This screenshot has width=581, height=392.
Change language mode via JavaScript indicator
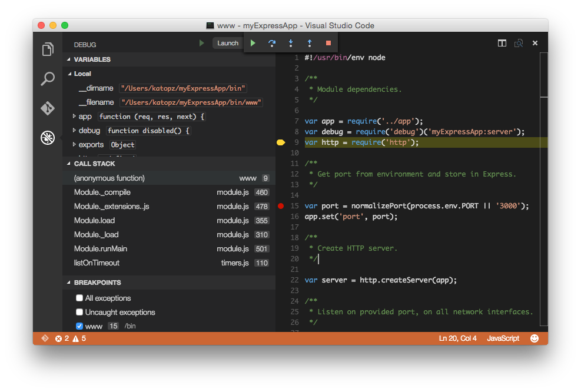tap(503, 338)
